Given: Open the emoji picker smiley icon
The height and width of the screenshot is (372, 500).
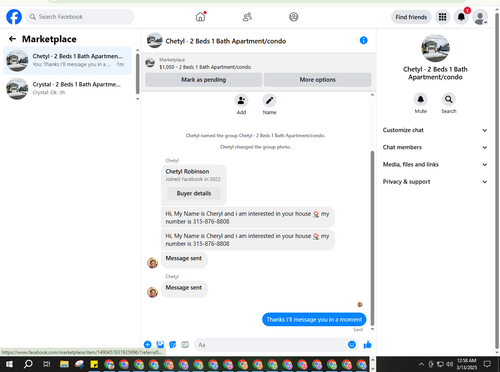Looking at the screenshot, I should point(352,345).
